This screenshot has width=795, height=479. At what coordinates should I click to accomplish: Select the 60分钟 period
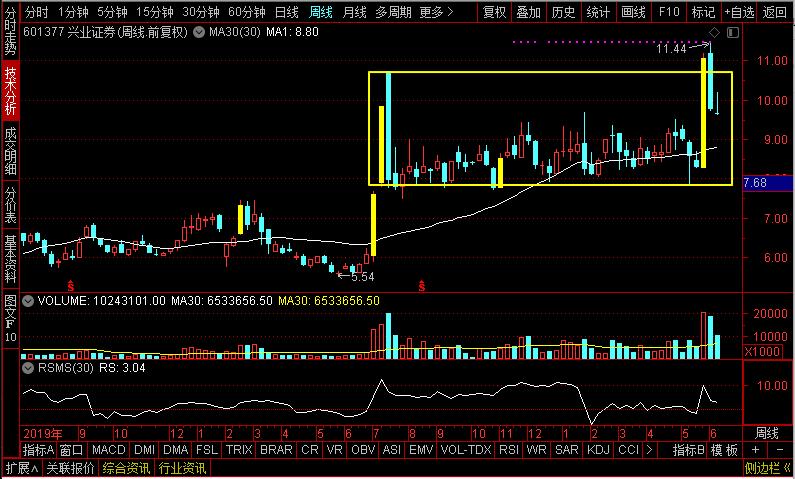[x=247, y=12]
